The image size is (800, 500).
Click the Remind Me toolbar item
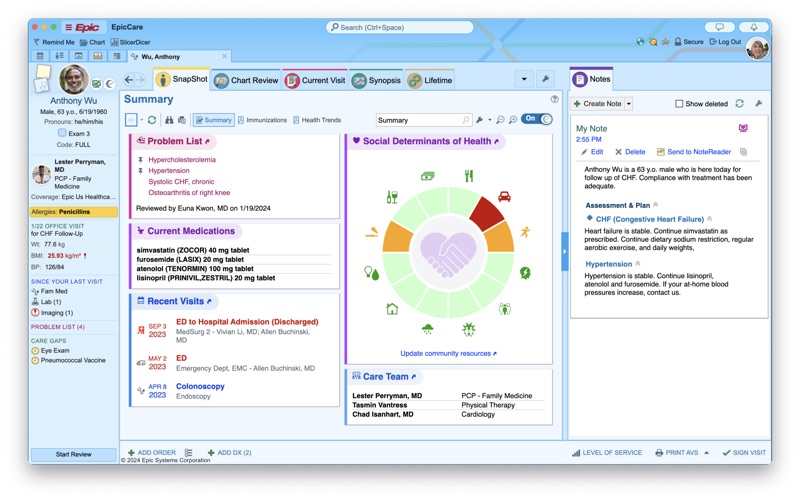(x=54, y=42)
